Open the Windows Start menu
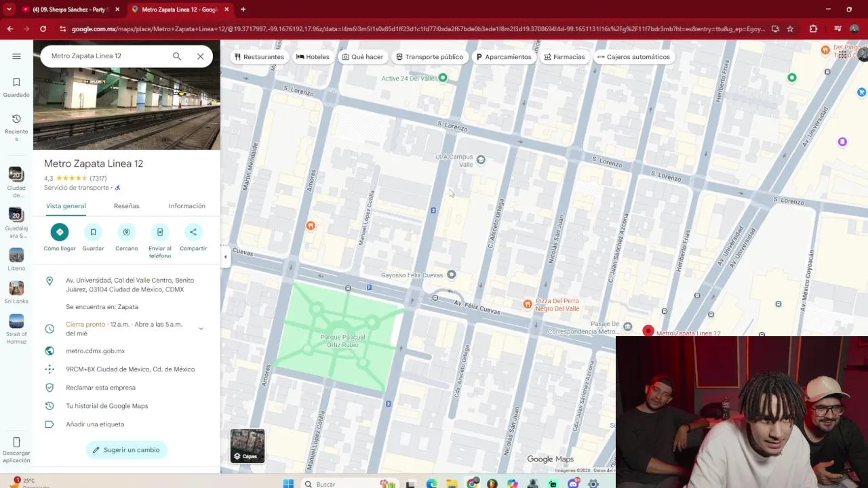 click(x=288, y=483)
